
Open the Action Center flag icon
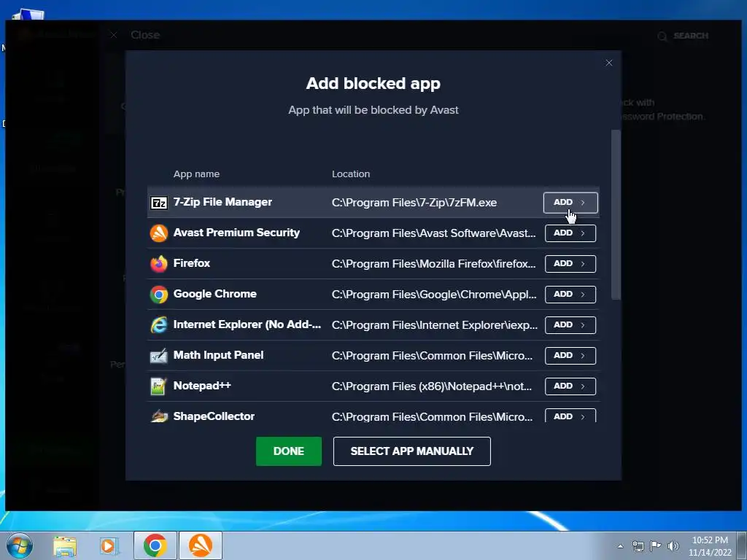click(x=656, y=546)
